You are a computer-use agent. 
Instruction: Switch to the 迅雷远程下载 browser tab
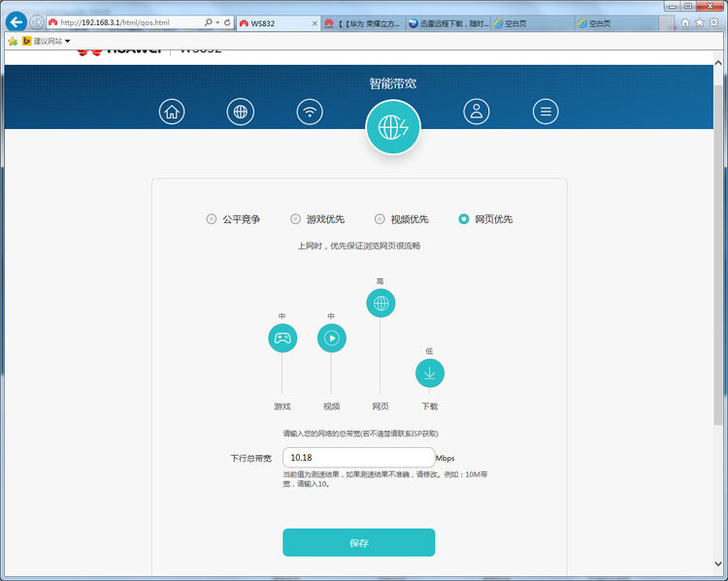click(447, 23)
